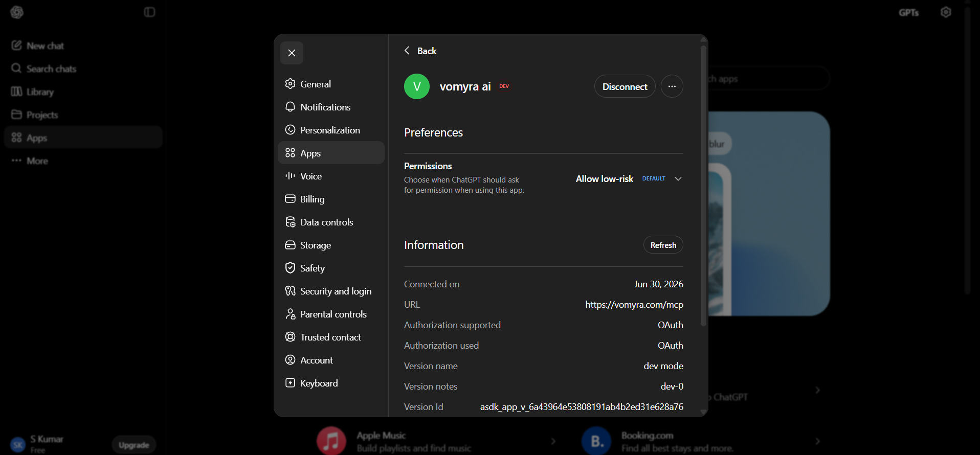Click the Billing card icon
Viewport: 980px width, 455px height.
tap(290, 199)
